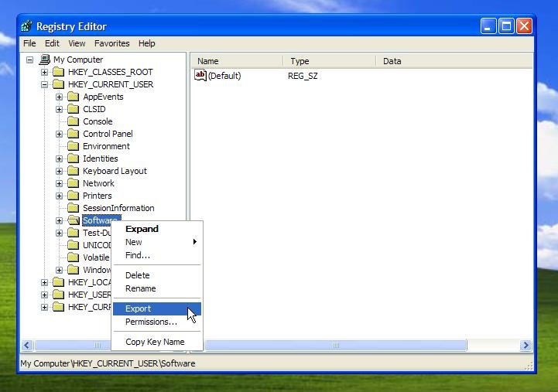Click the (Default) string value icon
Viewport: 558px width, 392px height.
200,75
